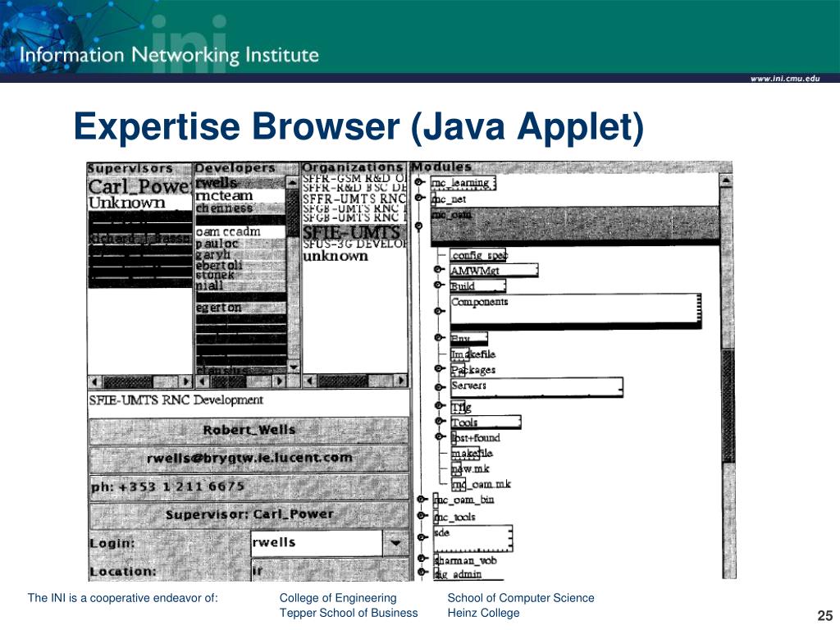The image size is (840, 630).
Task: Click the Organizations horizontal scrollbar thumb
Action: [344, 381]
